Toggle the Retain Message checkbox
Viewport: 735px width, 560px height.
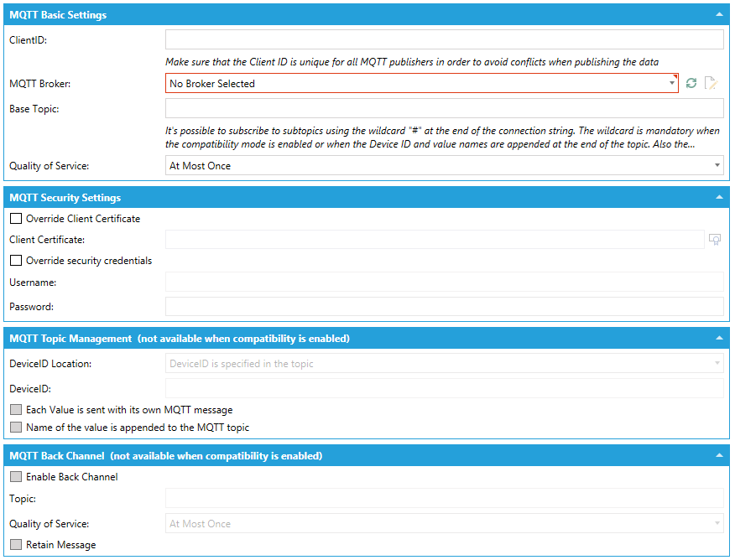click(x=16, y=545)
